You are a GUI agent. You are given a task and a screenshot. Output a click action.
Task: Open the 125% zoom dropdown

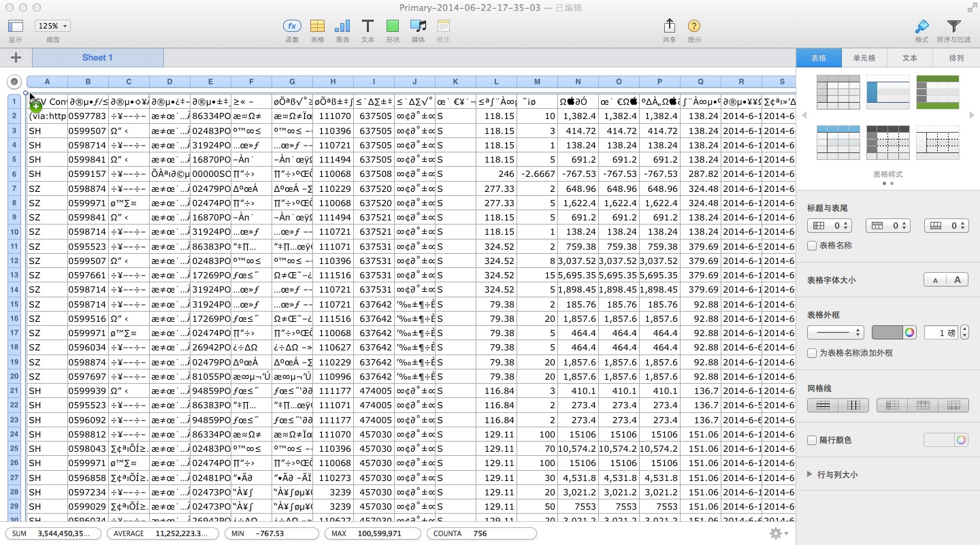[x=52, y=26]
